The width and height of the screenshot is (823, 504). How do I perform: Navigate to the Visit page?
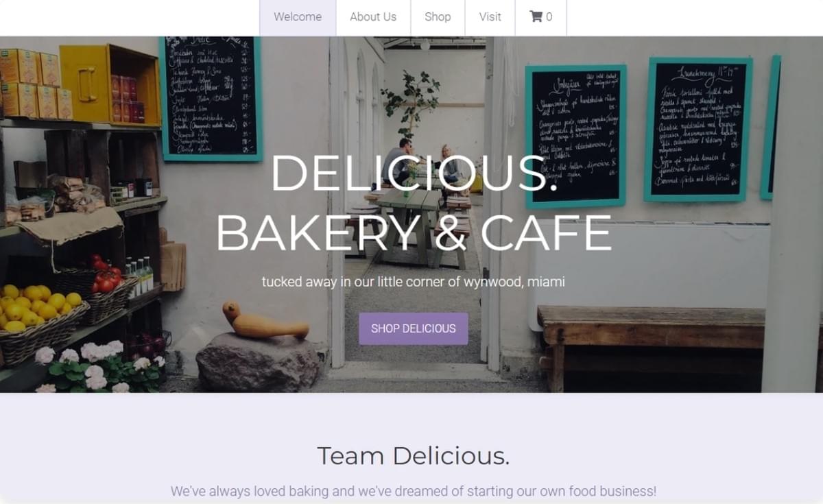coord(490,17)
